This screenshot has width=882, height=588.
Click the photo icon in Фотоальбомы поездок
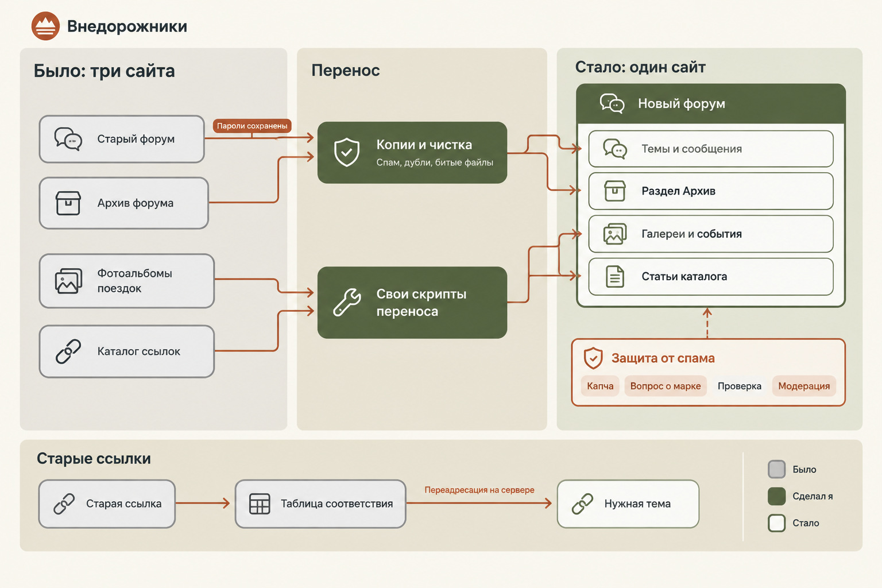(68, 281)
